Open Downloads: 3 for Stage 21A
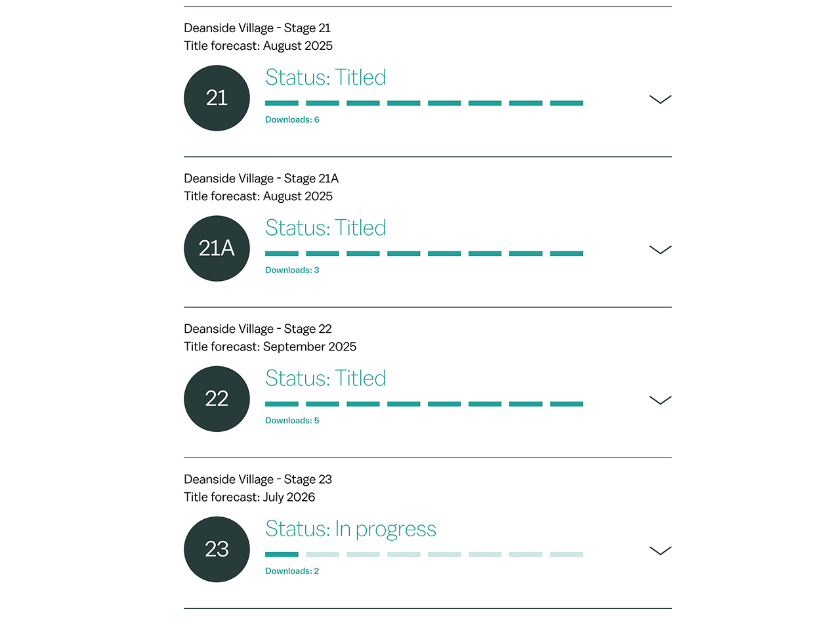The height and width of the screenshot is (617, 840). [x=292, y=270]
